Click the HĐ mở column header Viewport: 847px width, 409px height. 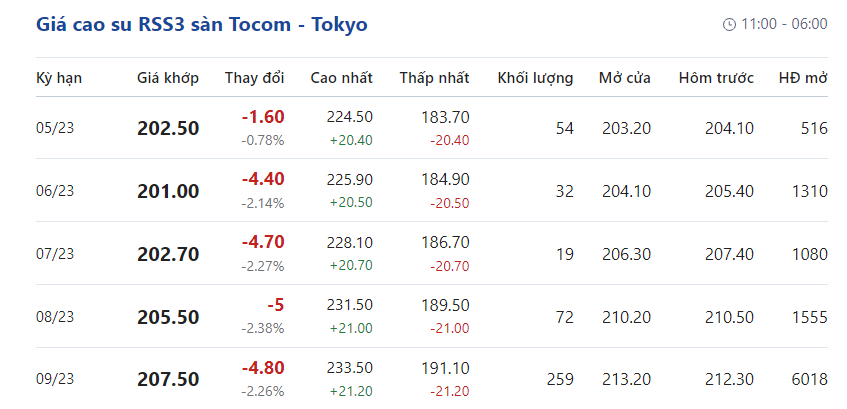point(803,78)
